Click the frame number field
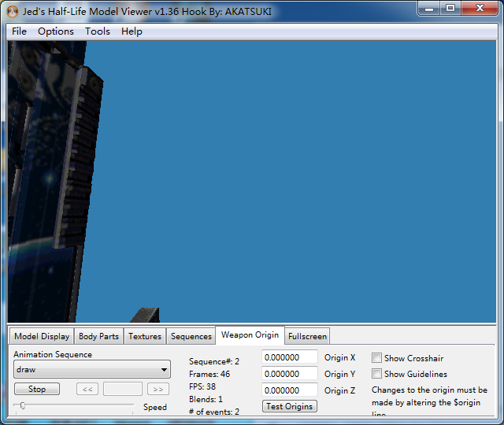The image size is (504, 425). click(x=123, y=389)
